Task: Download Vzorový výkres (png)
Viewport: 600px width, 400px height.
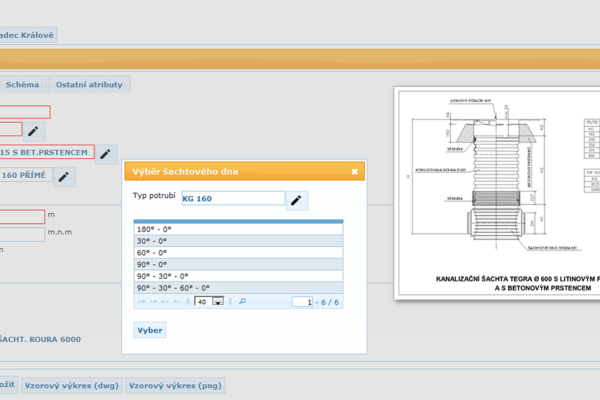Action: [175, 385]
